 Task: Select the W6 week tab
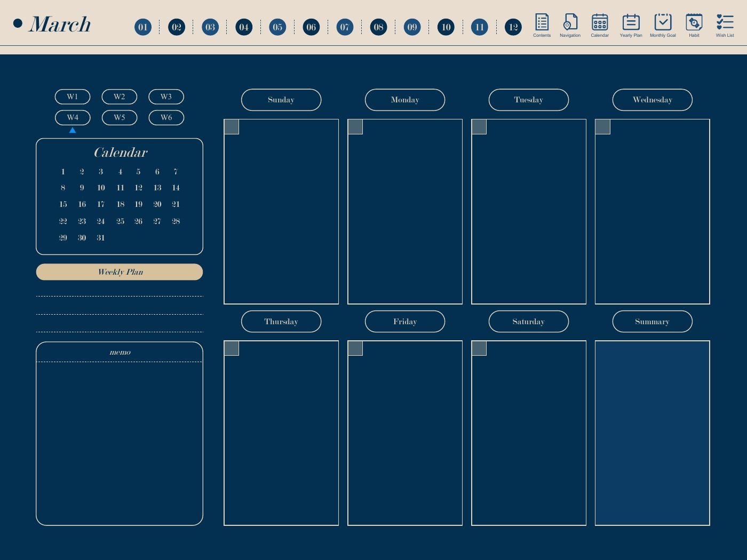(x=166, y=117)
